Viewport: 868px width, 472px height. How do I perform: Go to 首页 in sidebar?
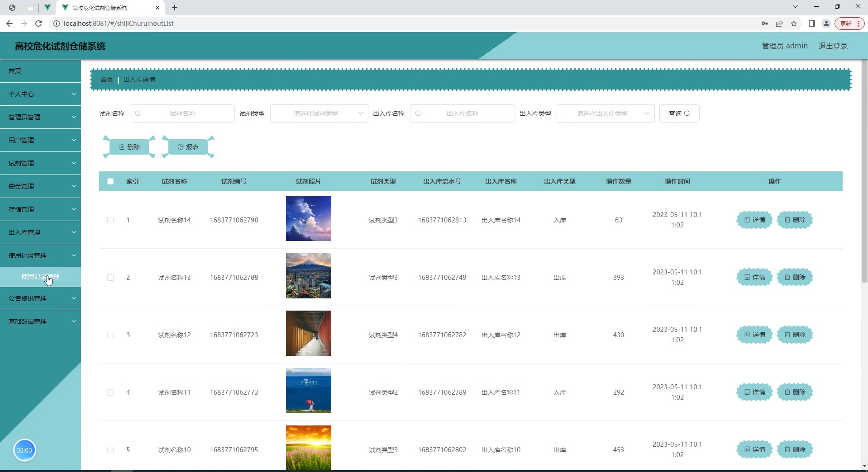[40, 71]
